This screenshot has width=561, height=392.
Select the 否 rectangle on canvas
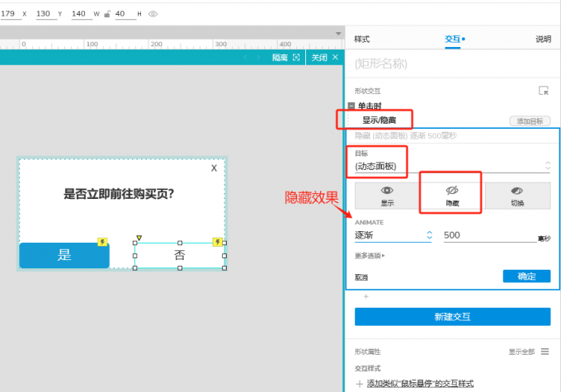(x=179, y=255)
